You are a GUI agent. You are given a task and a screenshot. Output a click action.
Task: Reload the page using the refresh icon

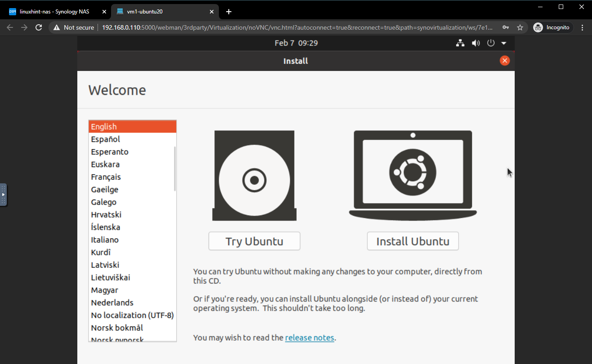(39, 27)
